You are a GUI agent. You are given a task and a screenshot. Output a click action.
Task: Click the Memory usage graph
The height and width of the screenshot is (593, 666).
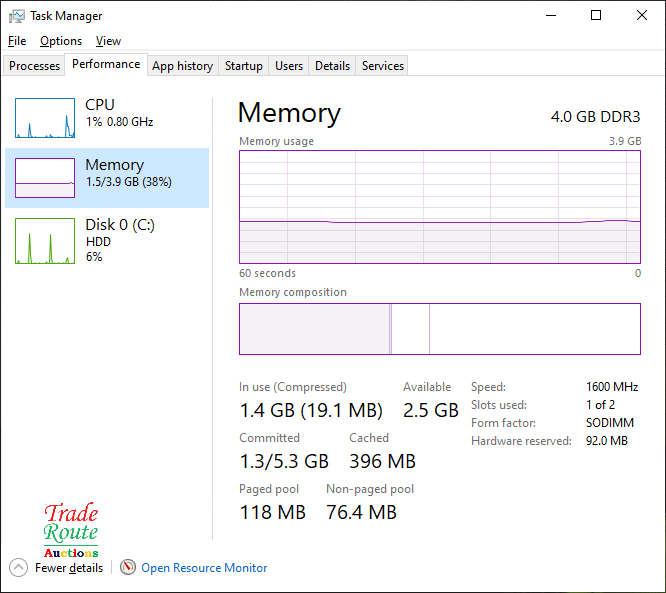click(440, 207)
